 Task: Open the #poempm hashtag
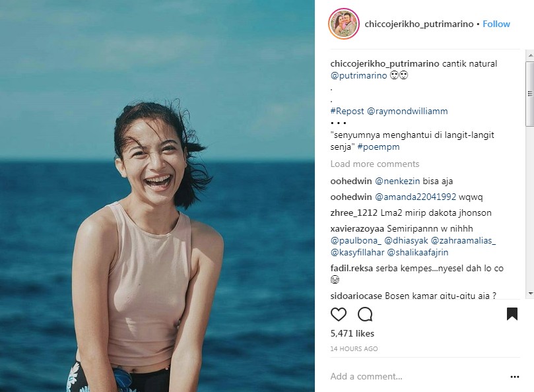(x=380, y=146)
